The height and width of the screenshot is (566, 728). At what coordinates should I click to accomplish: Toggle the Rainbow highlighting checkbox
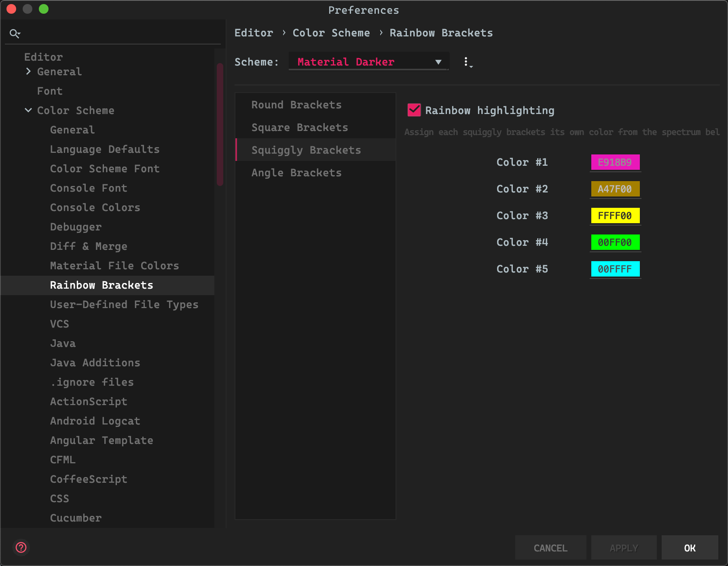(414, 110)
